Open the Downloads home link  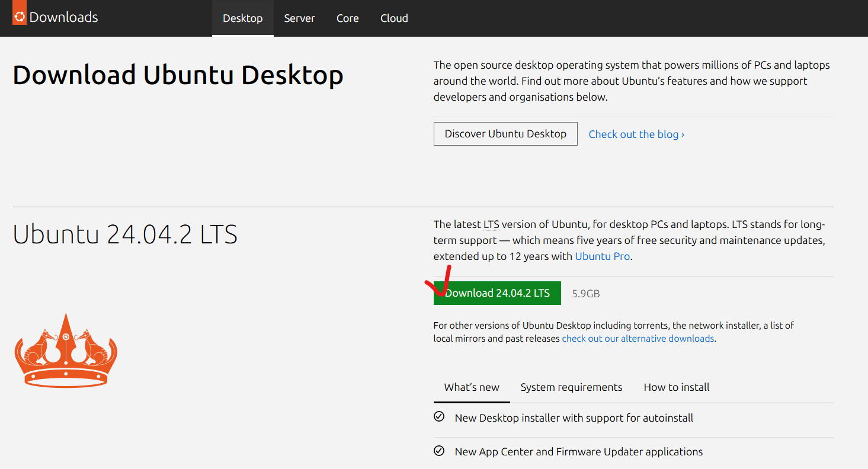(63, 17)
